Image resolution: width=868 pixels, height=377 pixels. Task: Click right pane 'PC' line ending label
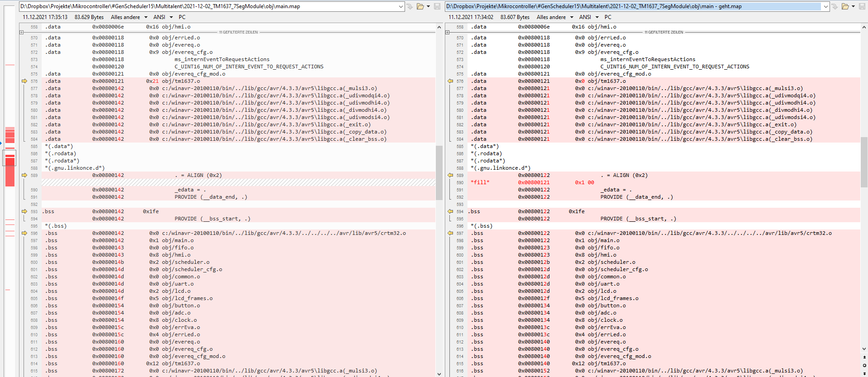pyautogui.click(x=608, y=17)
